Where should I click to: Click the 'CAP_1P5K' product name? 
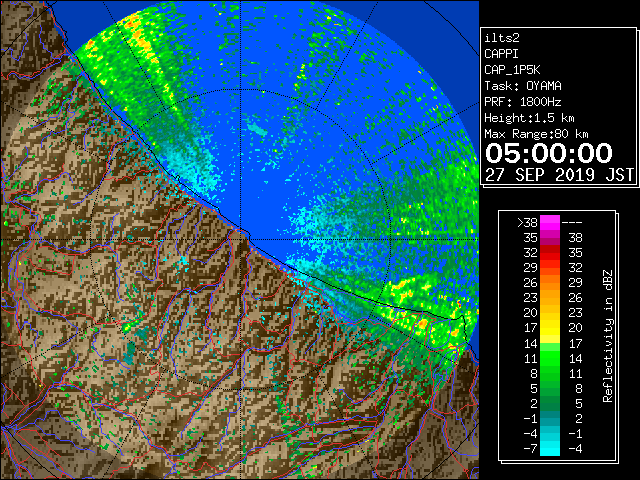click(512, 70)
